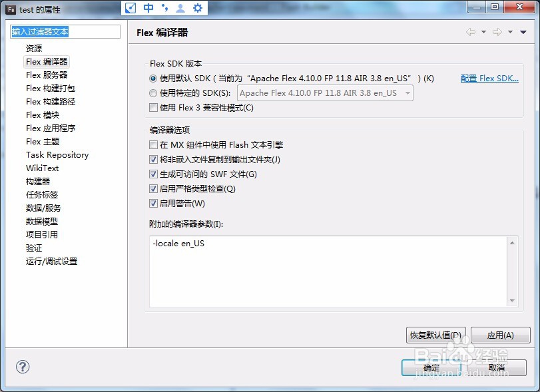The image size is (540, 392).
Task: Open the IME user account icon
Action: (180, 8)
